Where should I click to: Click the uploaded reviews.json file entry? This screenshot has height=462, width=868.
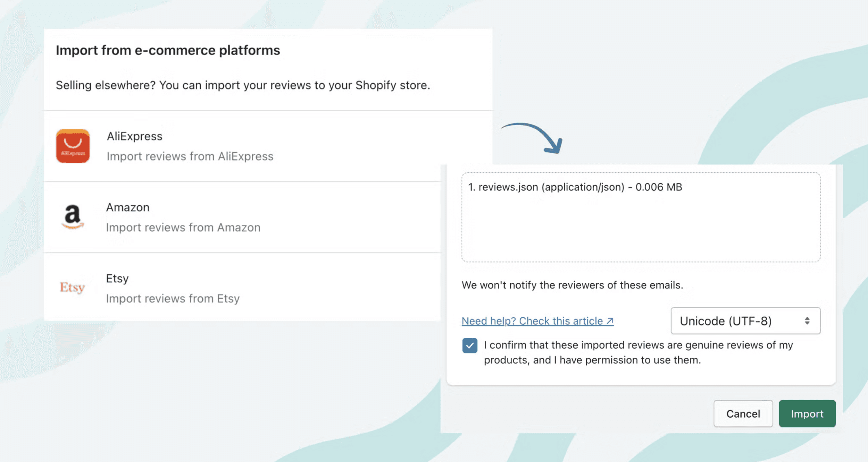coord(575,187)
